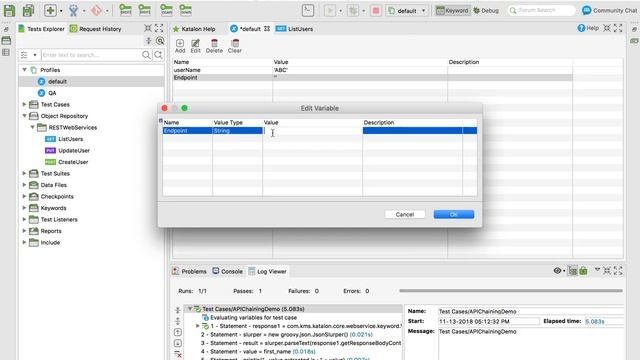
Task: Click the advanced search icon in Tests Explorer
Action: tap(158, 55)
